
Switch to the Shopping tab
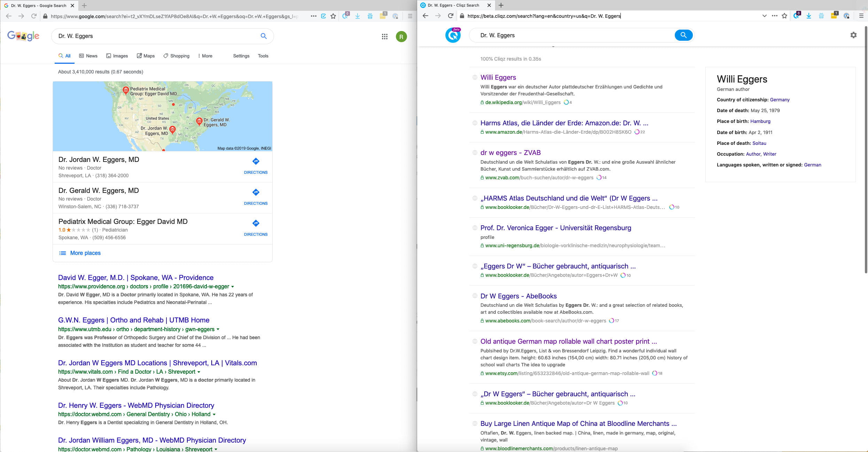(x=176, y=56)
